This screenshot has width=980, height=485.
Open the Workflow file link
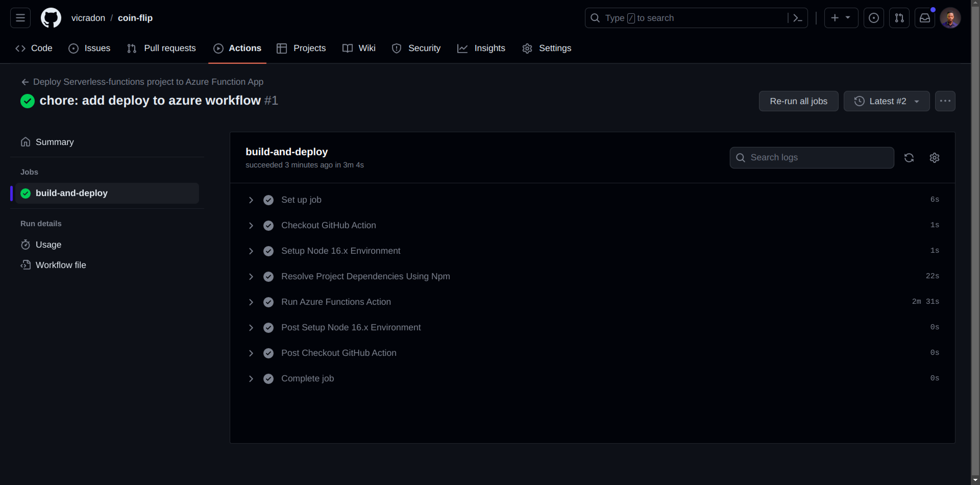click(60, 265)
